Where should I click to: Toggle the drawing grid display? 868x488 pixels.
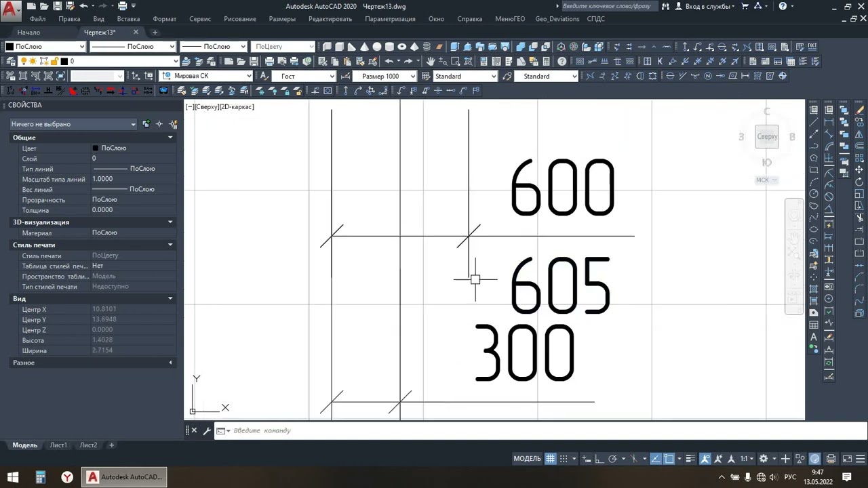[550, 459]
